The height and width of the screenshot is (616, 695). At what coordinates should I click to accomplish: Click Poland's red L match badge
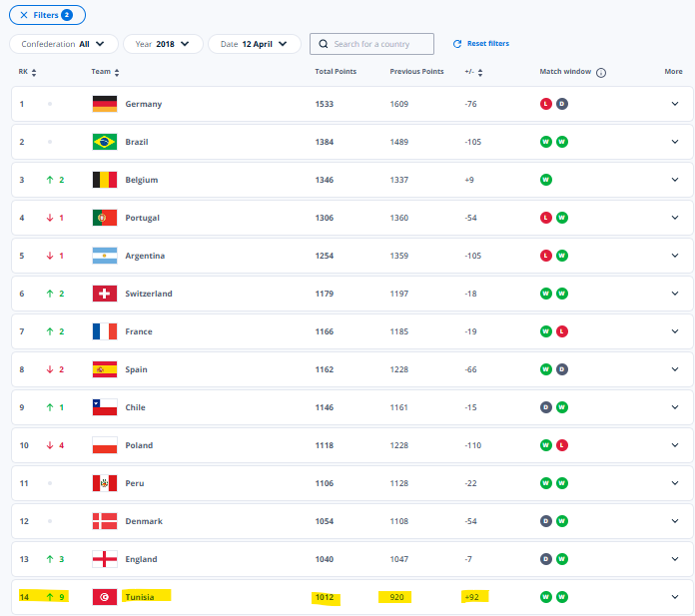tap(562, 445)
